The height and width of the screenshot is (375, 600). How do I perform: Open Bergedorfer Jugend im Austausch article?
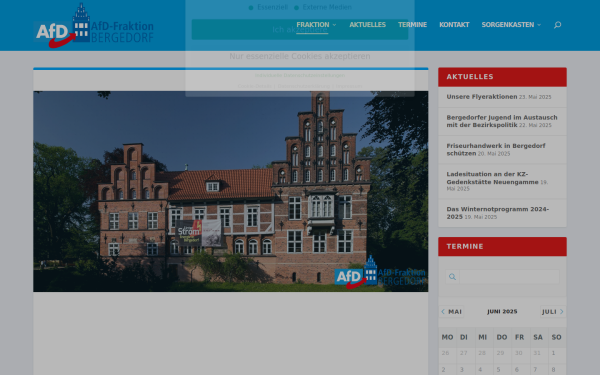pyautogui.click(x=502, y=121)
